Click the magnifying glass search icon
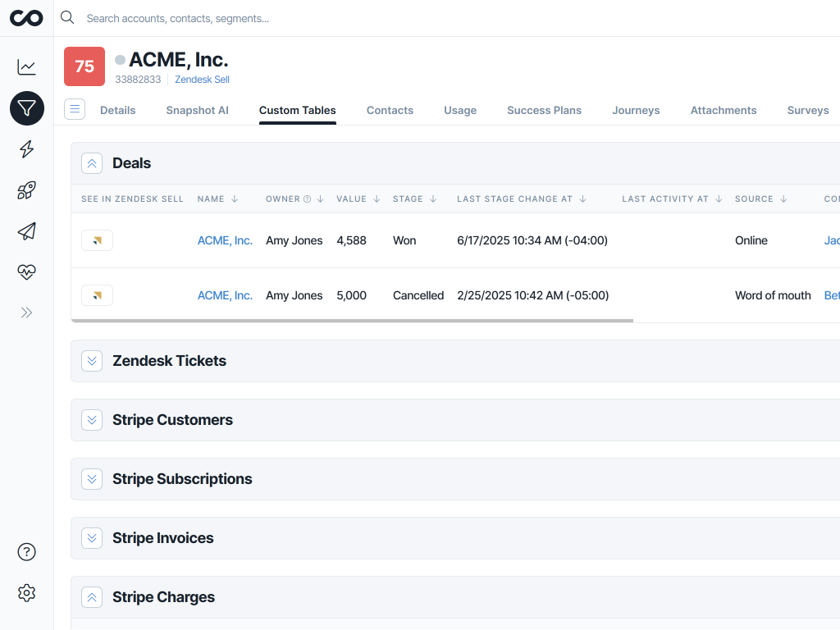840x630 pixels. (66, 17)
